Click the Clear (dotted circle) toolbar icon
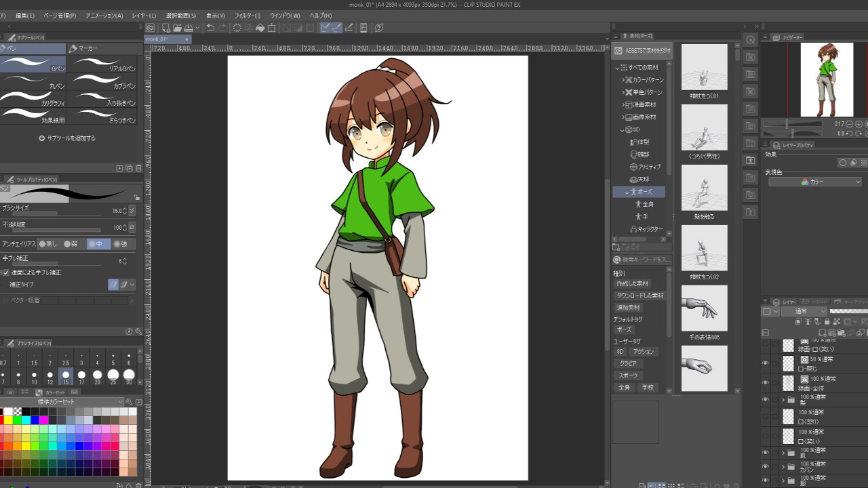This screenshot has width=868, height=488. (237, 28)
